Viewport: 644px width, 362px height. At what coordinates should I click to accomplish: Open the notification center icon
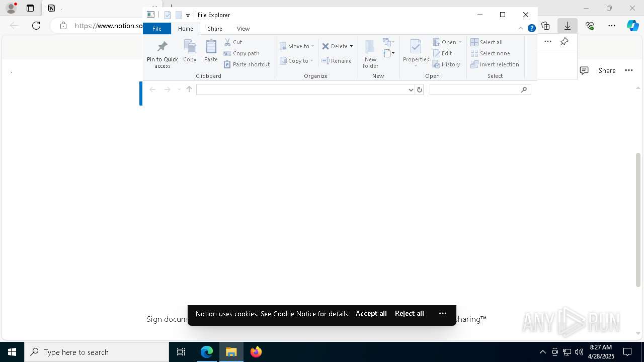point(627,352)
